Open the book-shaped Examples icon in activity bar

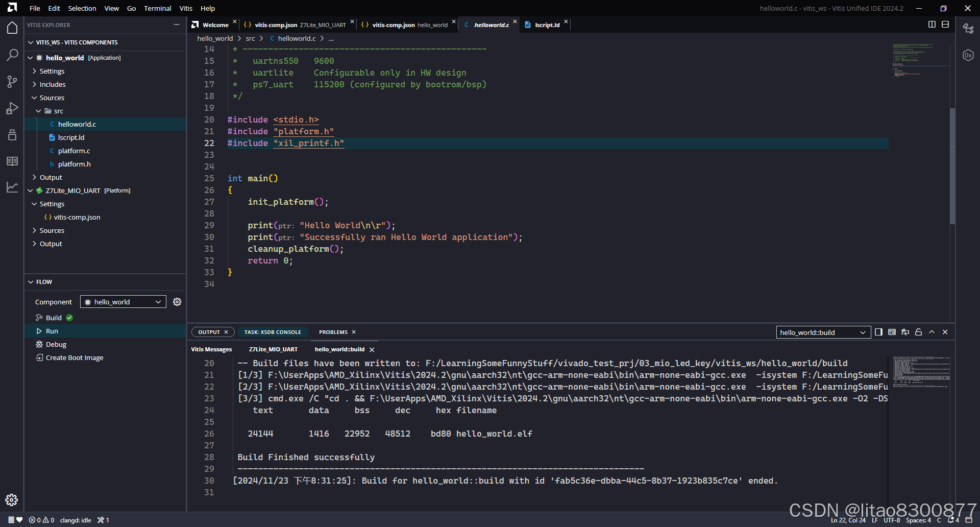coord(12,161)
